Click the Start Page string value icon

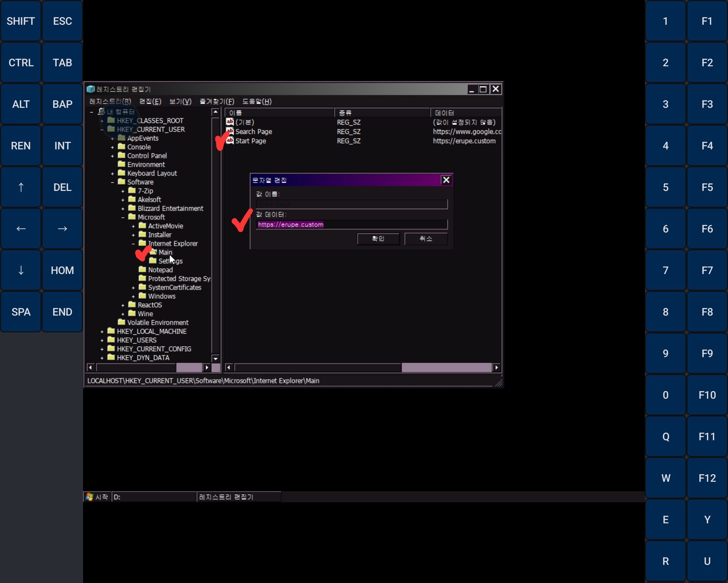tap(230, 140)
